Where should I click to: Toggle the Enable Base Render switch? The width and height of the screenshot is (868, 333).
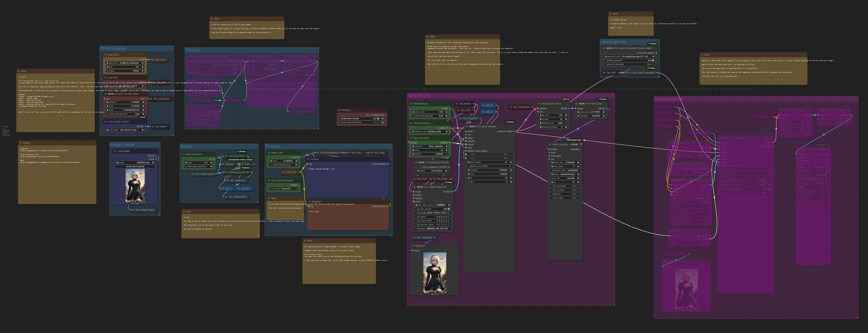(378, 118)
